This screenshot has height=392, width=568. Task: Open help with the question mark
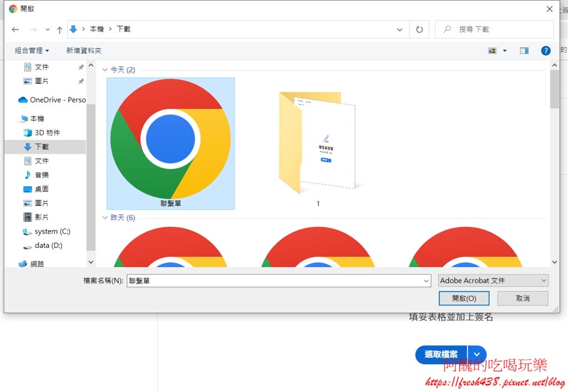[x=546, y=50]
